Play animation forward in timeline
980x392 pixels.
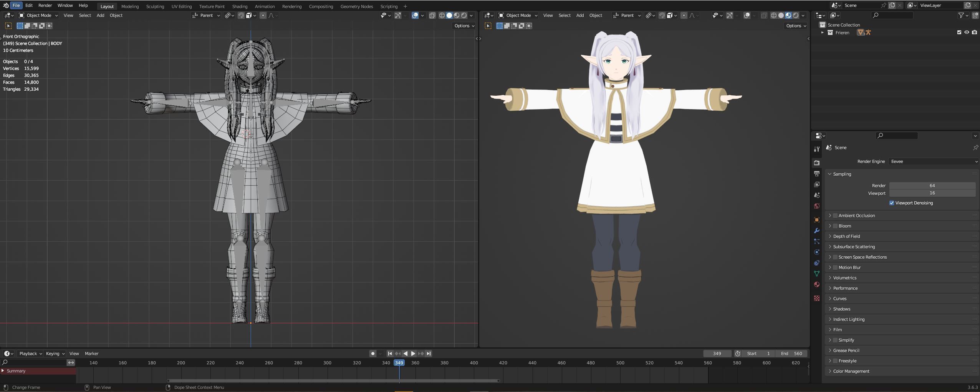point(413,354)
